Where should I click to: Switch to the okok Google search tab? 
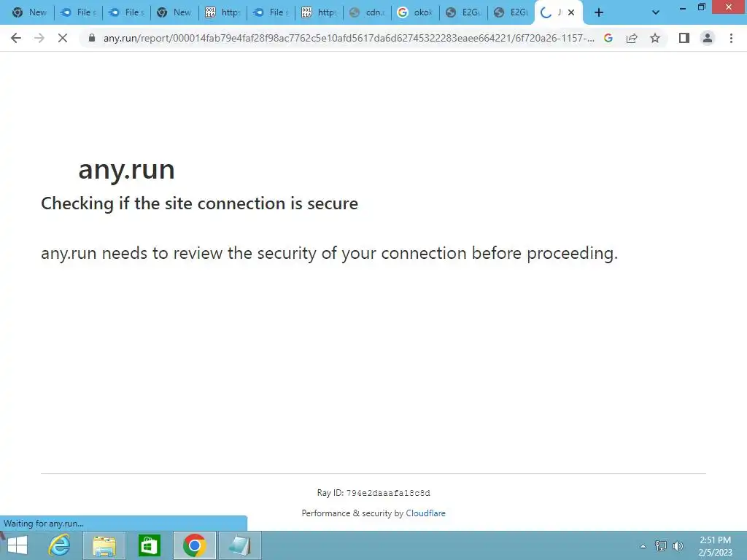(415, 12)
